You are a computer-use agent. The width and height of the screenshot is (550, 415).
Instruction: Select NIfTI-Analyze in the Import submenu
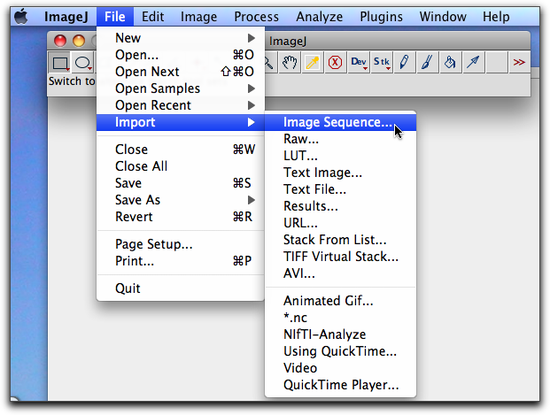pos(341,334)
